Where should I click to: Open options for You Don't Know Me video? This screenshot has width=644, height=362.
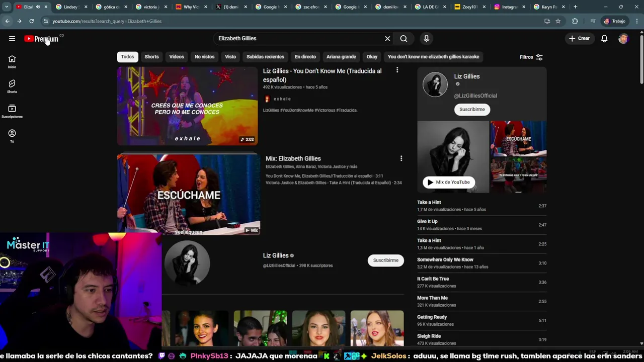click(x=397, y=70)
